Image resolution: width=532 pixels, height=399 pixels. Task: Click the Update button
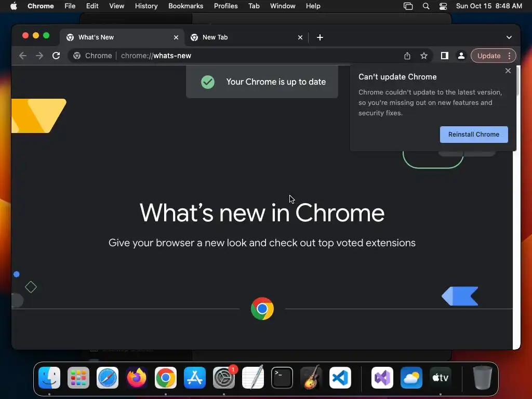pos(489,56)
